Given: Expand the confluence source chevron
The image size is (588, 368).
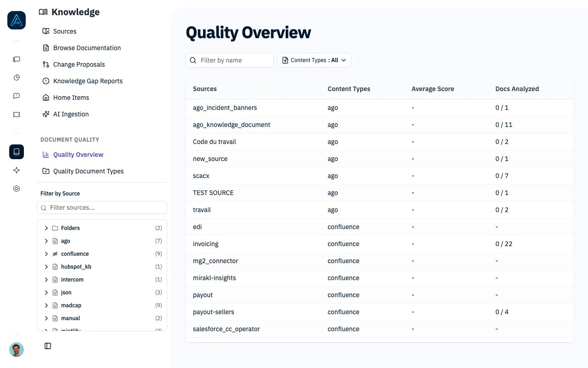Looking at the screenshot, I should pyautogui.click(x=46, y=254).
